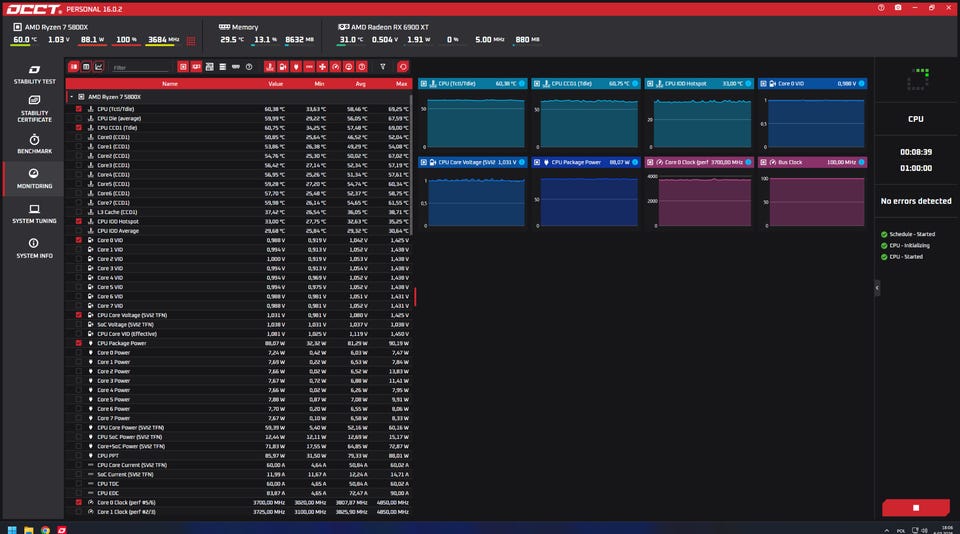Collapse the right panel with arrow handle

coord(877,287)
